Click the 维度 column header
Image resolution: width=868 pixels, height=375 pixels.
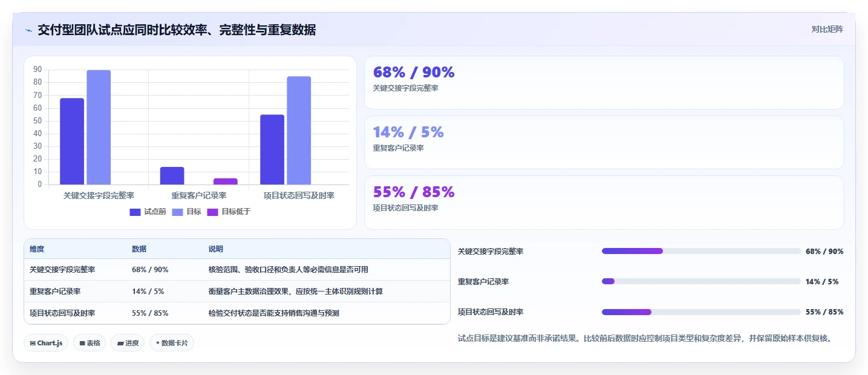pos(37,249)
